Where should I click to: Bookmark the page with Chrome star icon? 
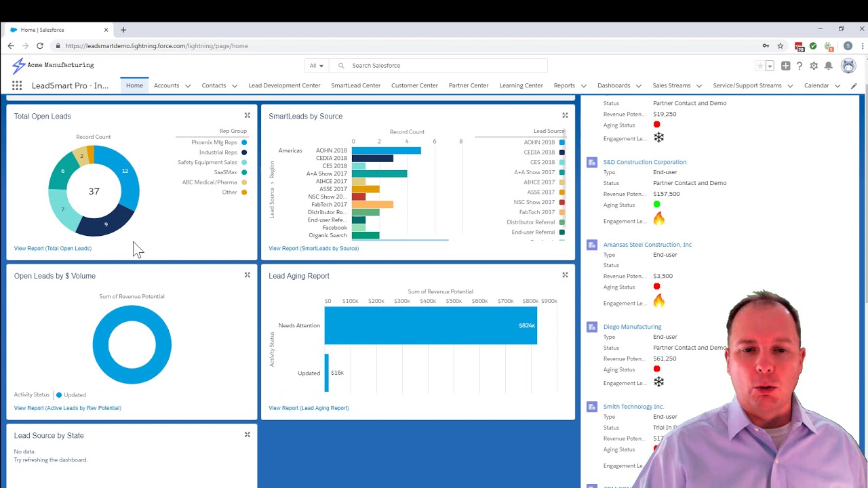[x=781, y=45]
